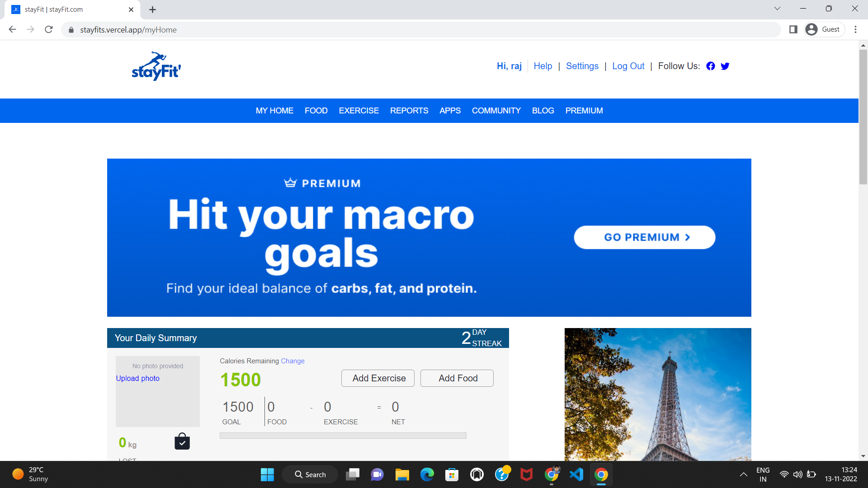This screenshot has width=868, height=488.
Task: Click the Upload photo link
Action: [x=137, y=378]
